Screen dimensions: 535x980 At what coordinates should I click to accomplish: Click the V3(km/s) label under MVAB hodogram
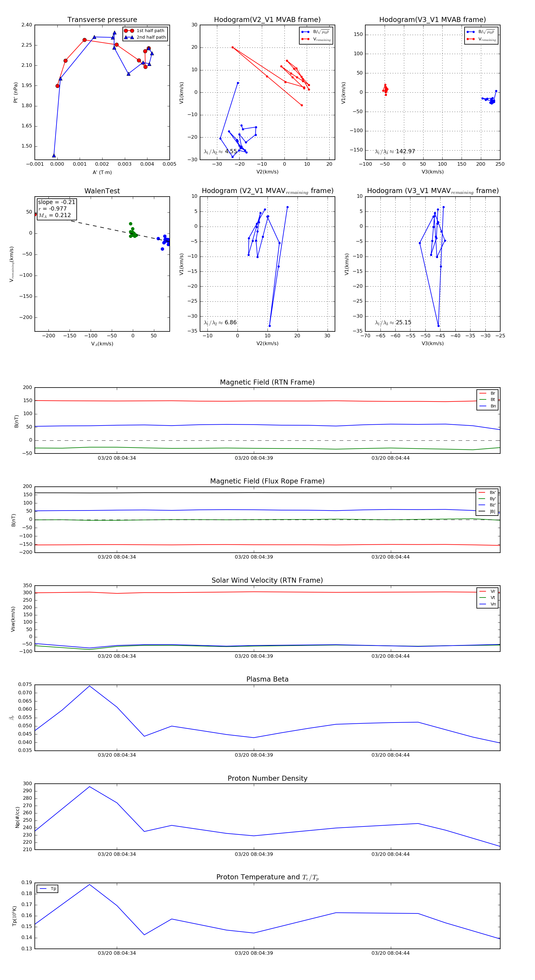pyautogui.click(x=432, y=172)
